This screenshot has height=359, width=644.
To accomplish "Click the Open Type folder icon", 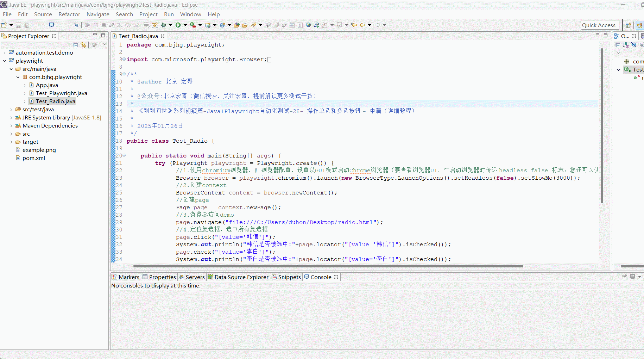I will (x=237, y=25).
